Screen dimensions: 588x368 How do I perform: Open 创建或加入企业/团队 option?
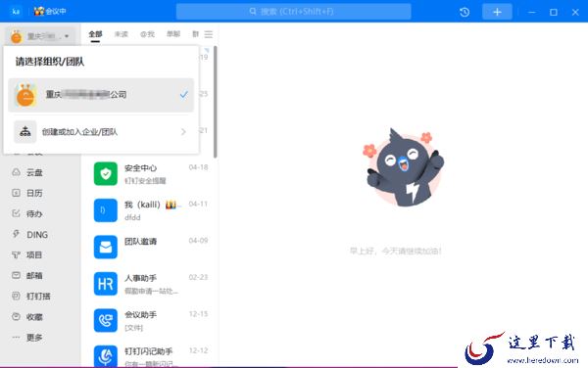[101, 132]
